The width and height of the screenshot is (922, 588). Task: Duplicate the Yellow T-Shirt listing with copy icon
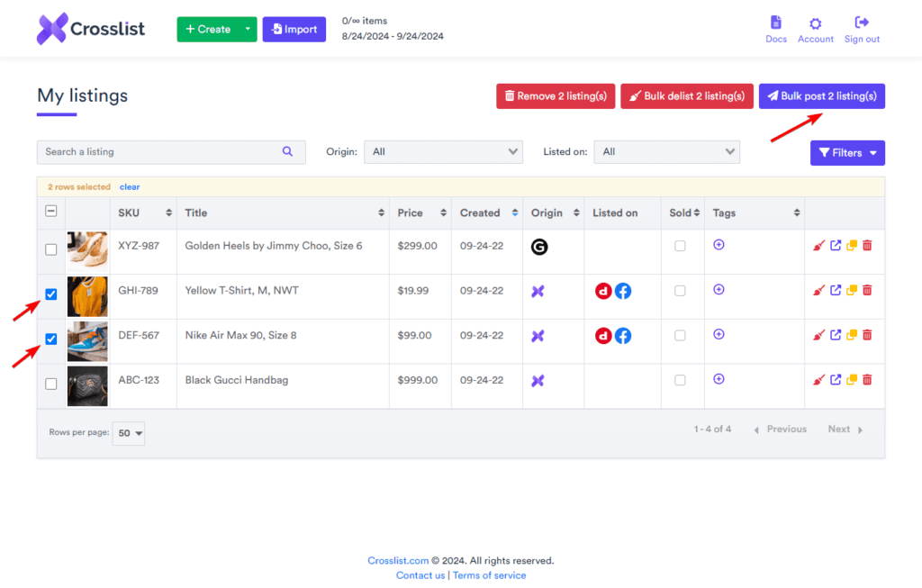point(852,290)
